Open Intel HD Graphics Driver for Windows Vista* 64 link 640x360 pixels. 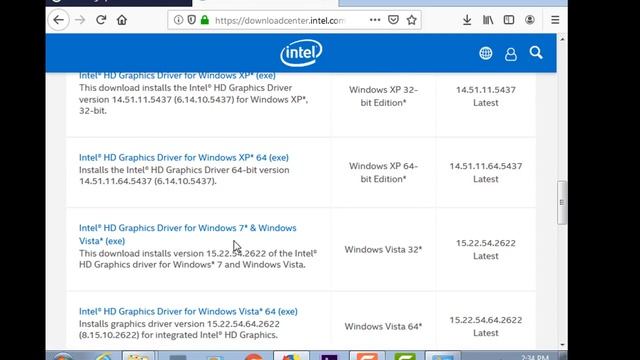coord(188,311)
